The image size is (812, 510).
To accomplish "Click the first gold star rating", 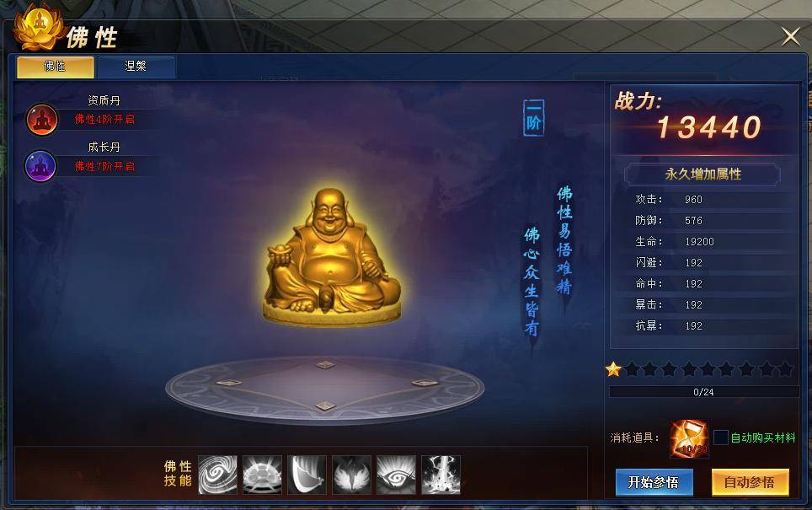I will point(614,369).
